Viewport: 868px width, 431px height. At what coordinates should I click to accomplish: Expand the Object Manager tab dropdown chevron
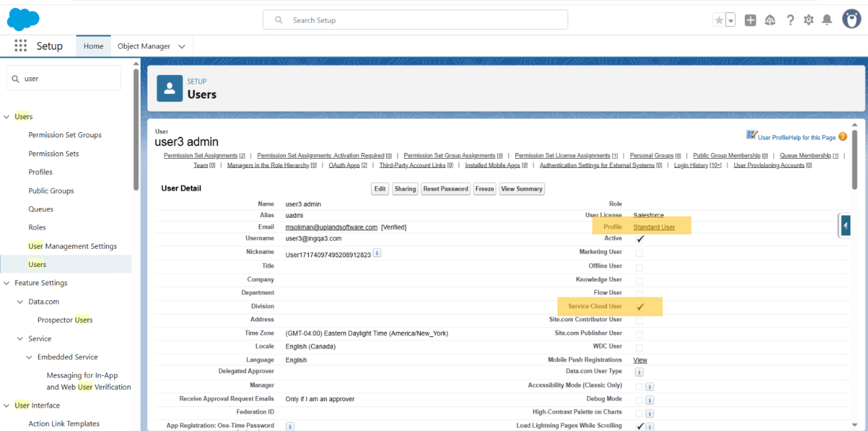point(182,47)
